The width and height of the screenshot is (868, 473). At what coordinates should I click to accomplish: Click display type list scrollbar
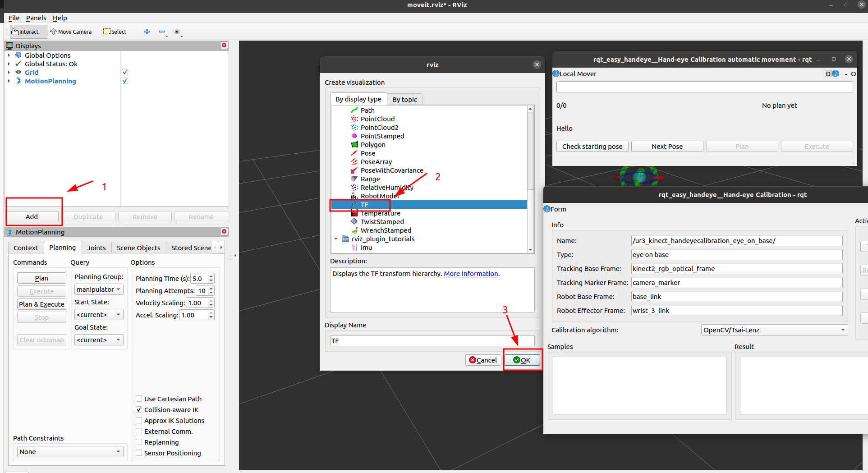[x=530, y=179]
